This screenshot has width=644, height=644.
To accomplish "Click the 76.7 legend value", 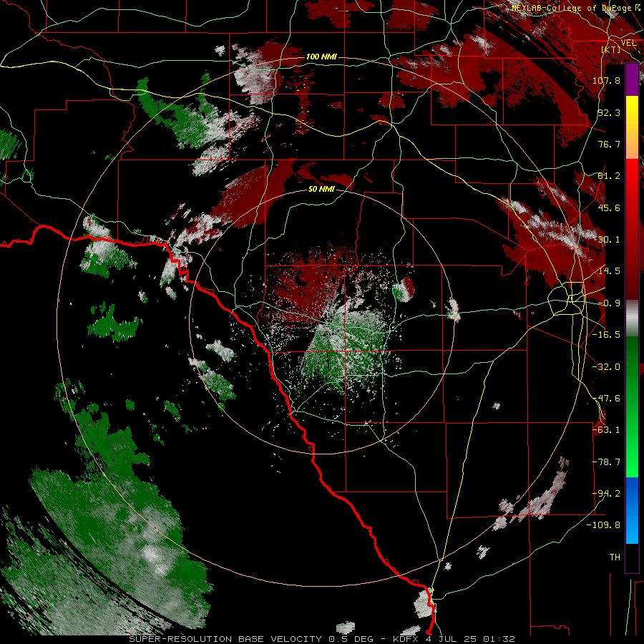I will click(x=609, y=144).
